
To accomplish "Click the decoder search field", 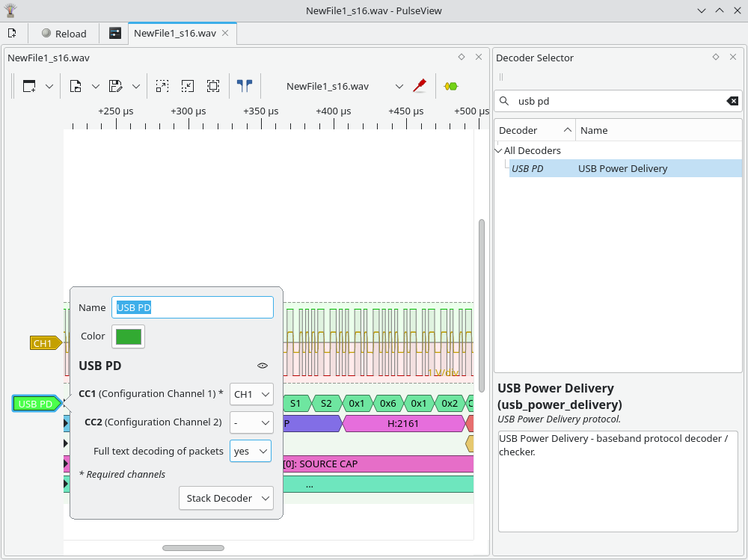I will click(618, 101).
